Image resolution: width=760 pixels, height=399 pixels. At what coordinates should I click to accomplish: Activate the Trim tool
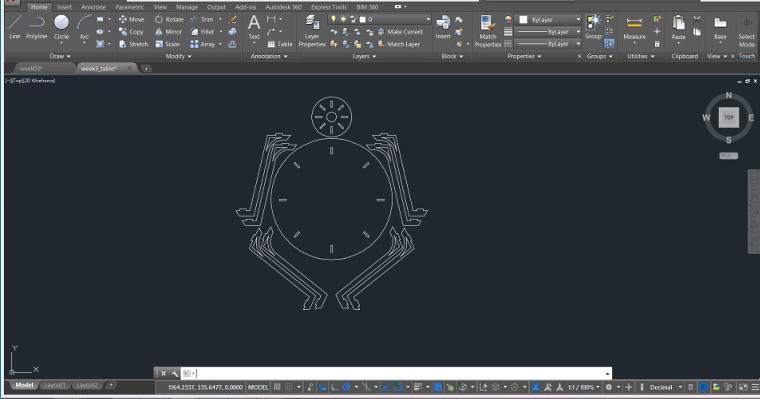[202, 19]
